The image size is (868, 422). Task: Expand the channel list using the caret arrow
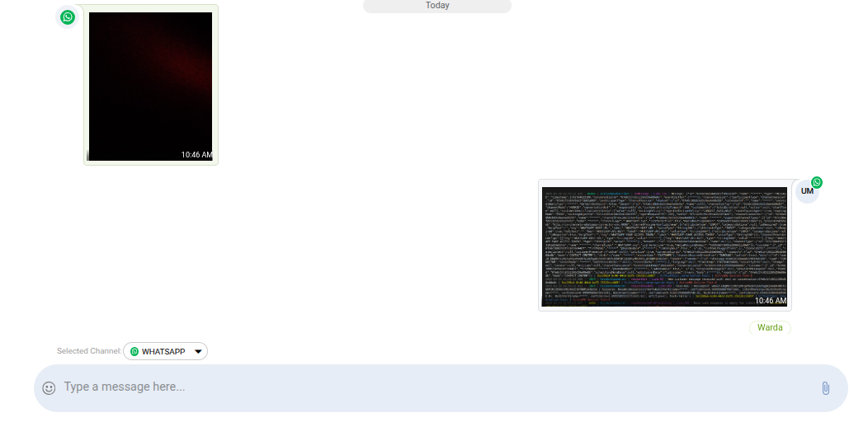coord(198,352)
